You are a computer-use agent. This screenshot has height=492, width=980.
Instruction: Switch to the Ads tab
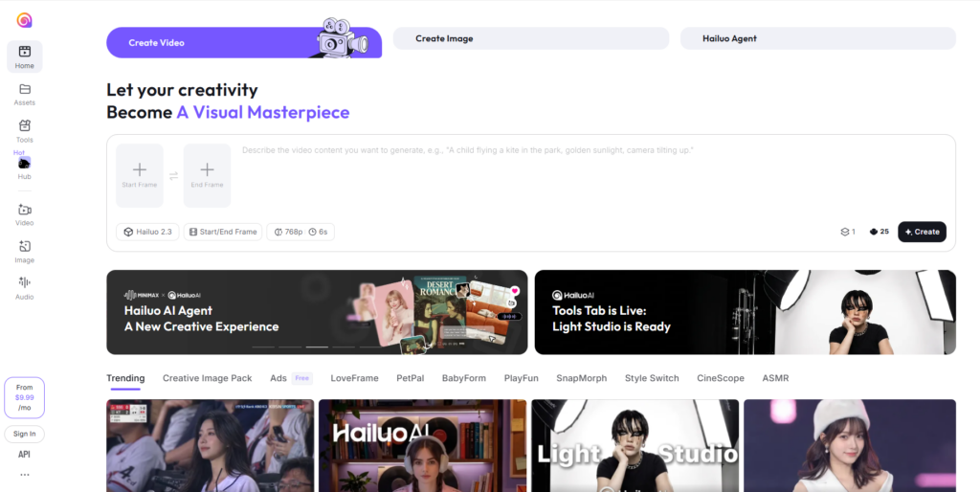tap(278, 378)
